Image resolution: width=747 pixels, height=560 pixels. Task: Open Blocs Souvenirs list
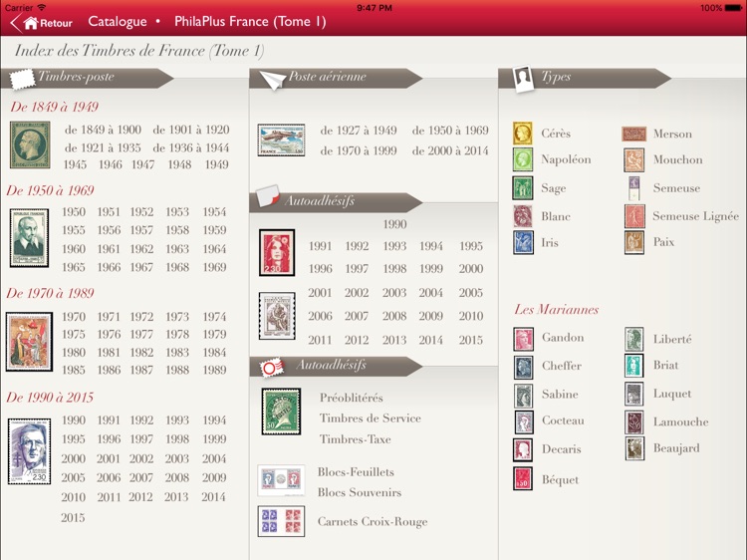360,492
